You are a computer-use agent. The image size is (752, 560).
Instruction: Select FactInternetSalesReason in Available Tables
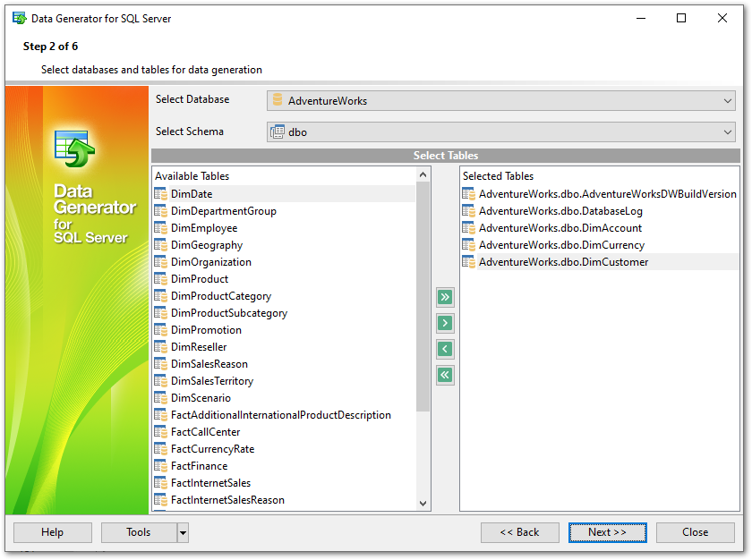point(285,500)
